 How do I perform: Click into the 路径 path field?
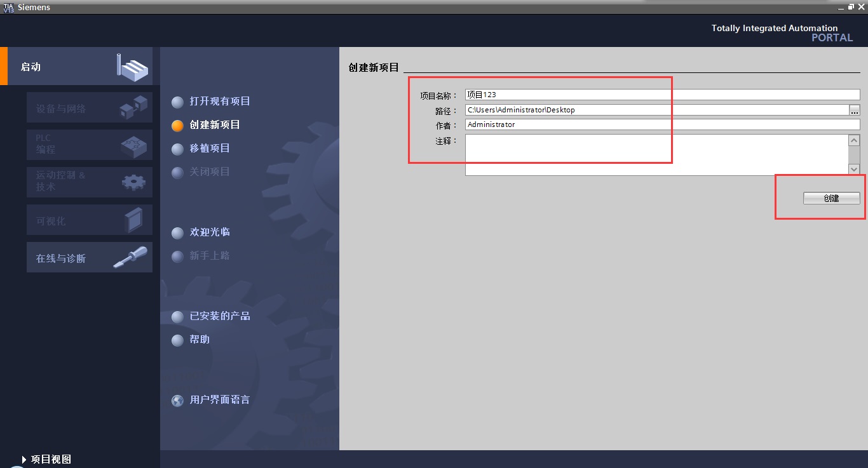click(x=657, y=110)
